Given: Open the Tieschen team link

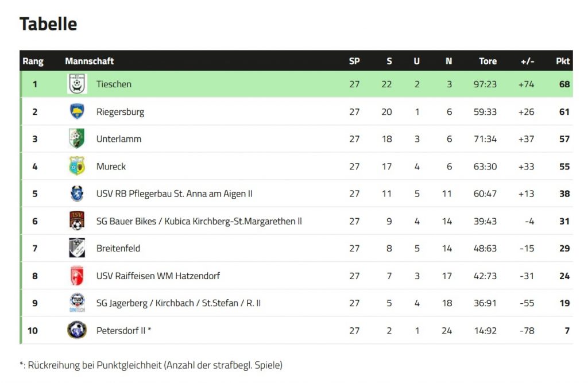Looking at the screenshot, I should [x=114, y=84].
